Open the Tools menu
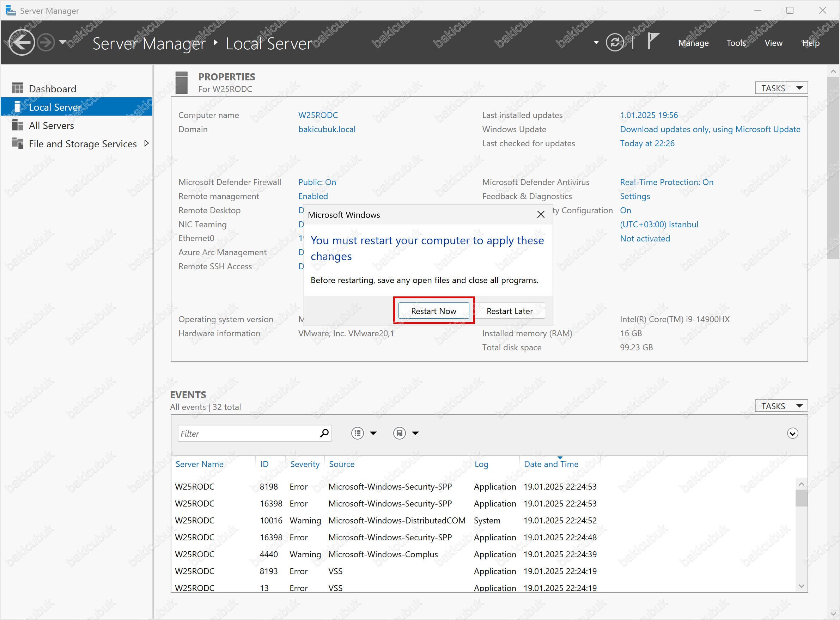 [736, 43]
